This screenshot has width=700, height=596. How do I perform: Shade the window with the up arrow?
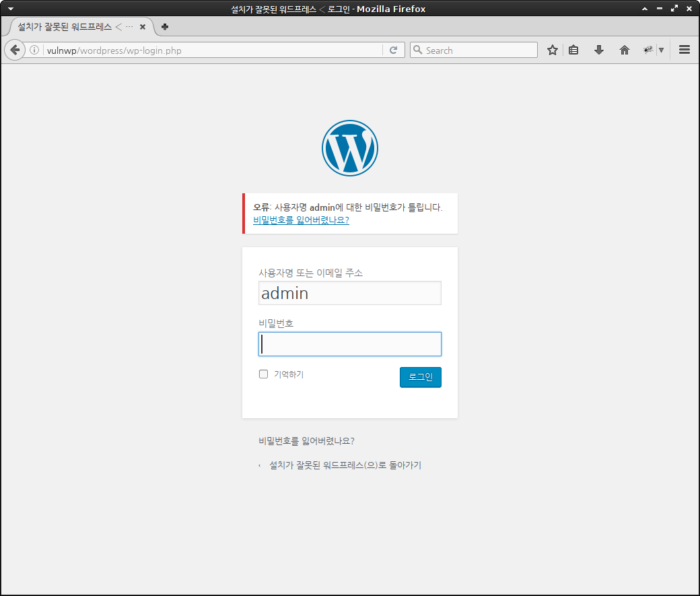pyautogui.click(x=645, y=9)
